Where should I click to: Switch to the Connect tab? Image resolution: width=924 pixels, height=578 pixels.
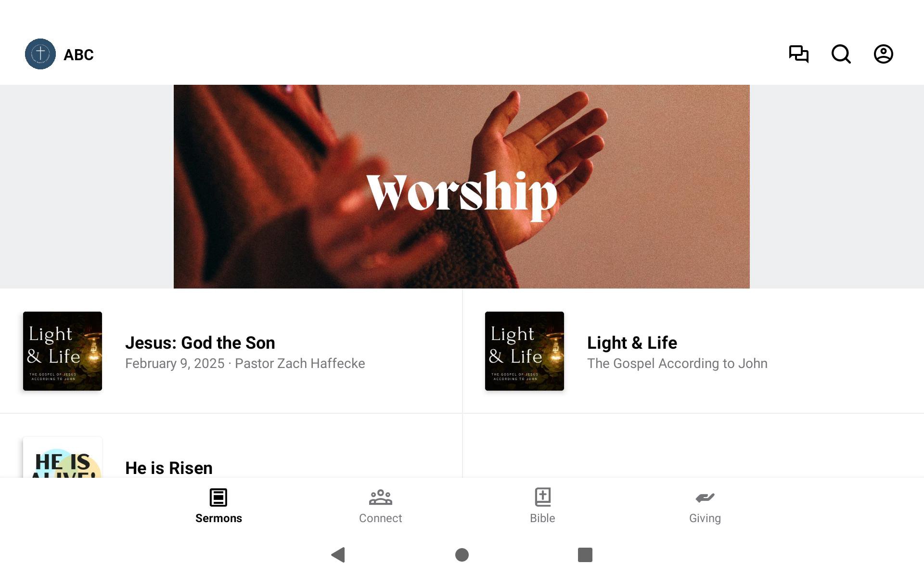pyautogui.click(x=380, y=506)
